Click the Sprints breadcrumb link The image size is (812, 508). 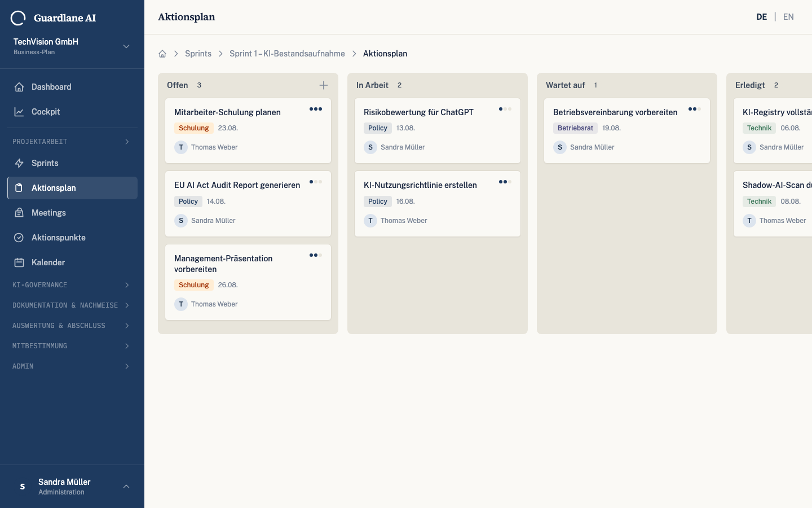pos(198,54)
